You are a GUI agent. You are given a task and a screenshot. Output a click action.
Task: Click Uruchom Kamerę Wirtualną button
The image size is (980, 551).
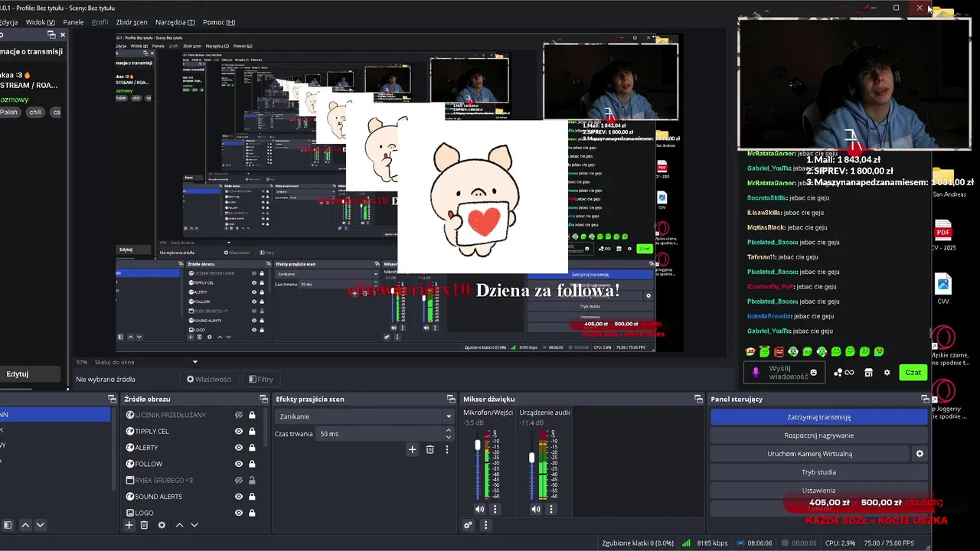(x=809, y=454)
